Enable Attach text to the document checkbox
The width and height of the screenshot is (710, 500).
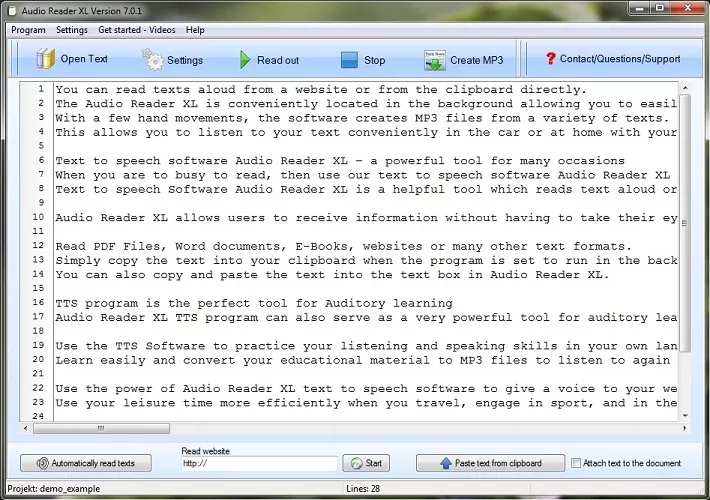pos(575,463)
